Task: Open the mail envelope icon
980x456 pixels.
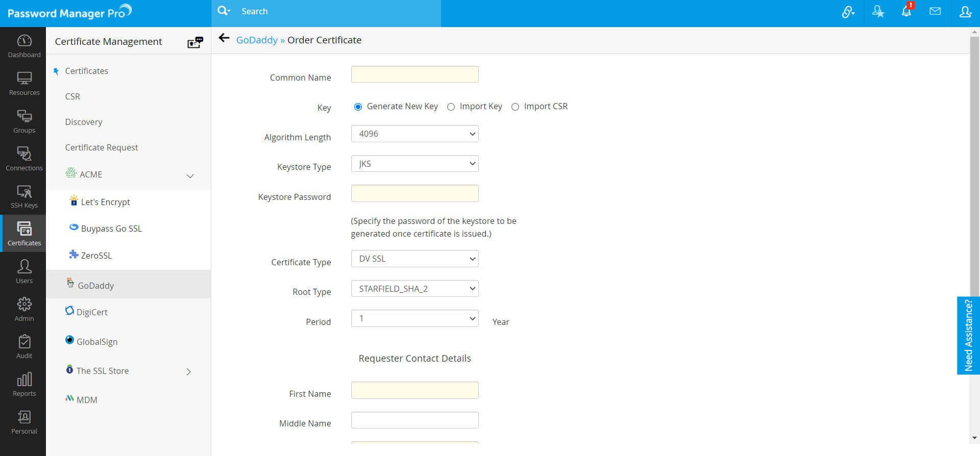Action: pyautogui.click(x=935, y=11)
